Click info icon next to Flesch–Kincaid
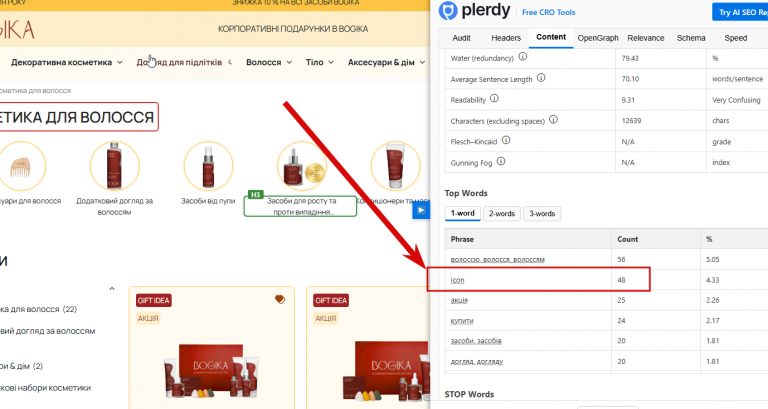 tap(506, 141)
